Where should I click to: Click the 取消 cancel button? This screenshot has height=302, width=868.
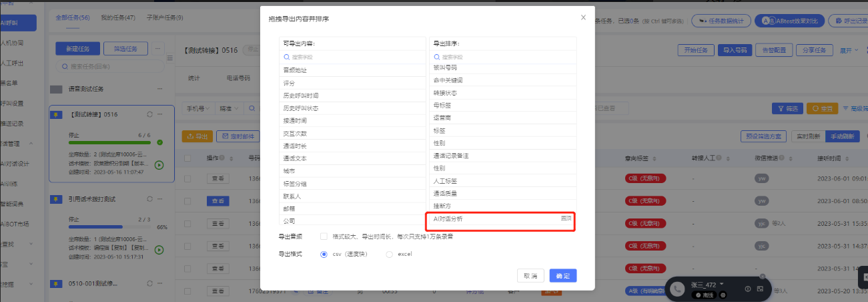[x=530, y=275]
